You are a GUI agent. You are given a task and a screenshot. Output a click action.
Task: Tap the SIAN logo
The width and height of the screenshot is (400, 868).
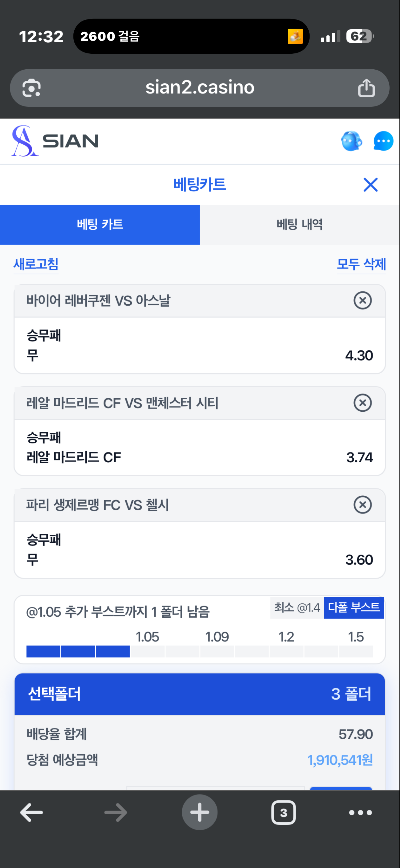pyautogui.click(x=55, y=141)
